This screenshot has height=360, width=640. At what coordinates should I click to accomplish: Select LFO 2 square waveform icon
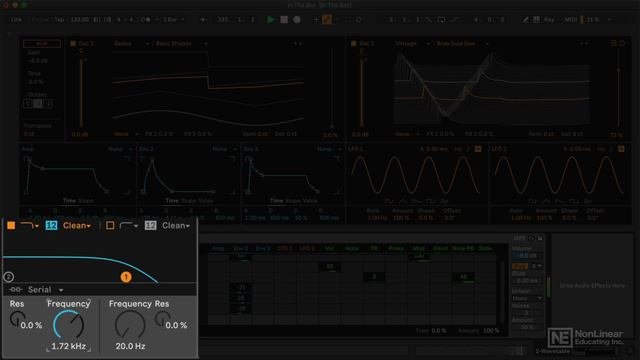pyautogui.click(x=573, y=201)
